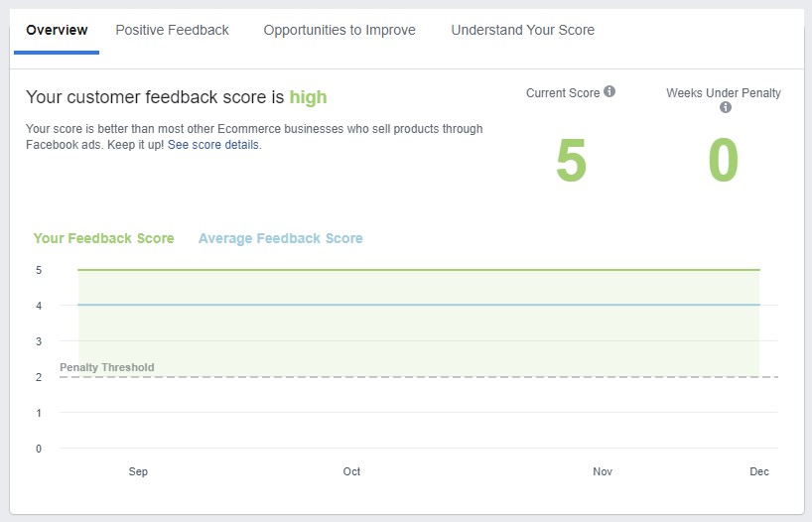
Task: Select the Overview tab
Action: [57, 30]
